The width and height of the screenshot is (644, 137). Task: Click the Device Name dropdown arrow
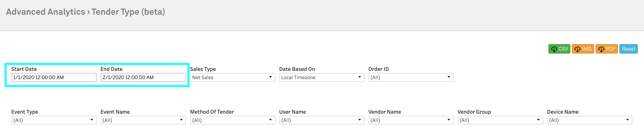pos(627,120)
